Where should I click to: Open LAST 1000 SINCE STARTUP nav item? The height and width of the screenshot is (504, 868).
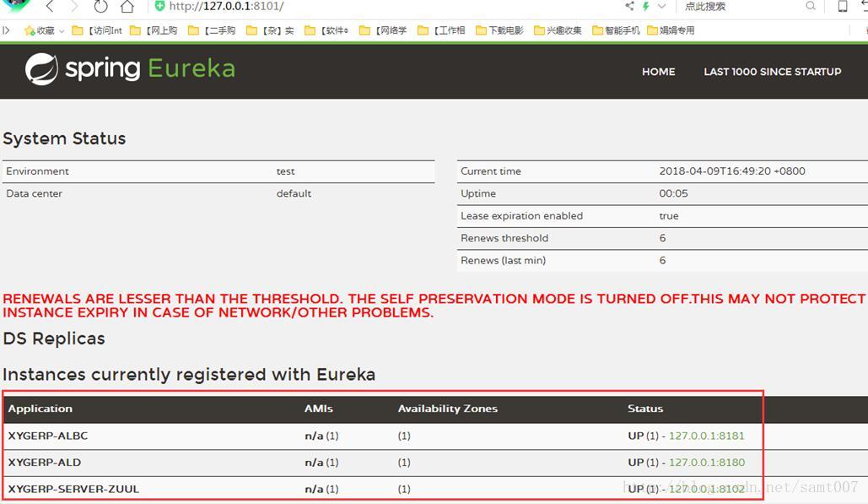(772, 72)
